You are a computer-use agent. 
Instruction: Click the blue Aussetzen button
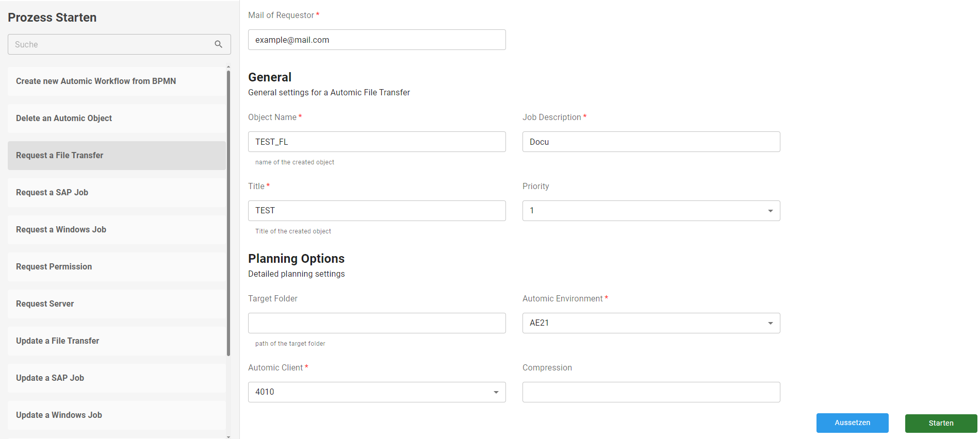tap(852, 423)
